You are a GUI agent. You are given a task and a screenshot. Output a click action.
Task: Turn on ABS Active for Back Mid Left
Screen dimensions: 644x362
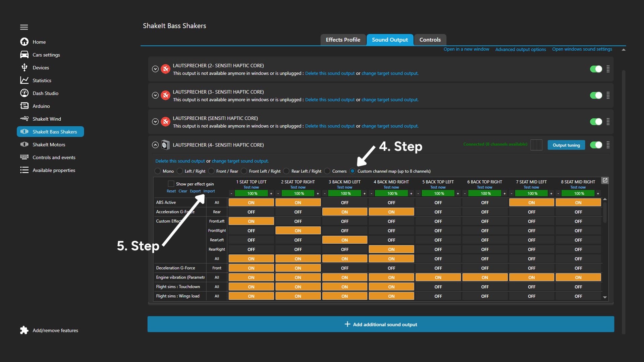pyautogui.click(x=344, y=202)
